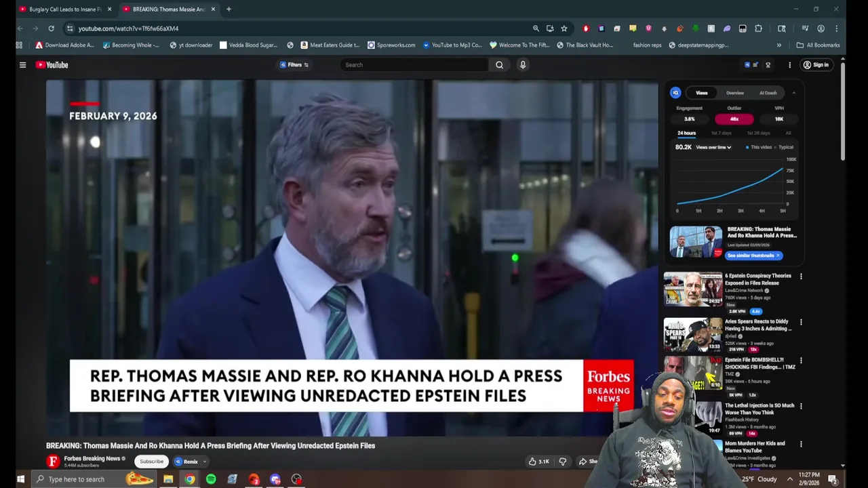This screenshot has height=488, width=868.
Task: Show hidden system tray icons chevron
Action: tap(790, 479)
